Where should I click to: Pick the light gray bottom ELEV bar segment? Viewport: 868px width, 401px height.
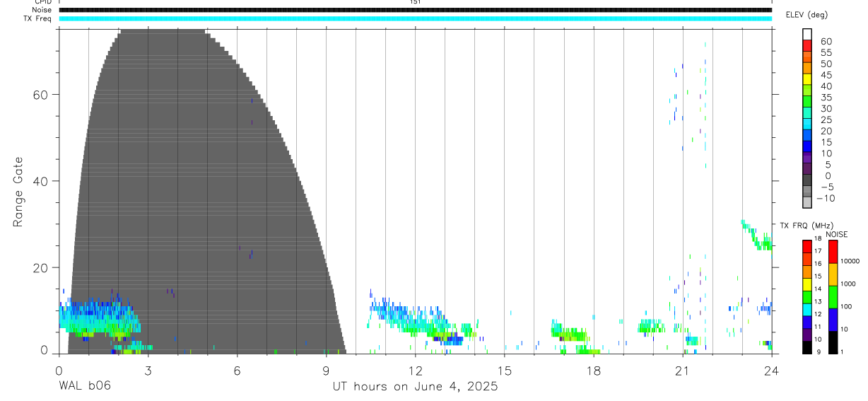[x=807, y=203]
